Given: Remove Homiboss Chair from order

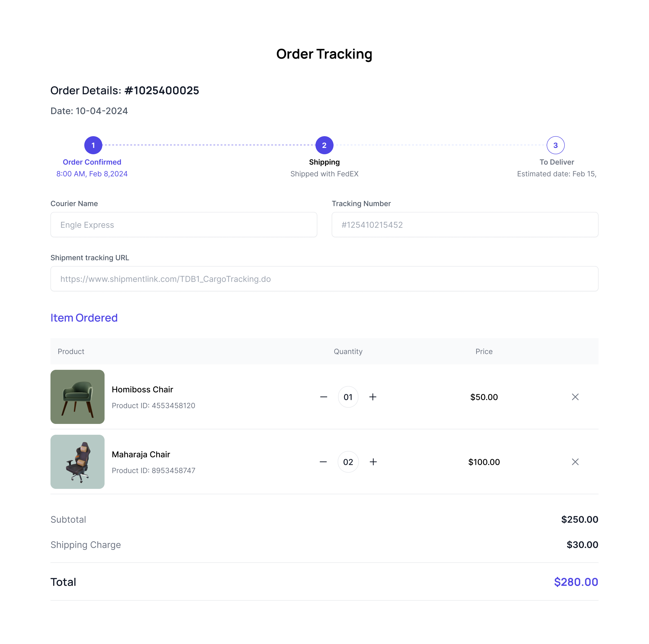Looking at the screenshot, I should coord(575,397).
